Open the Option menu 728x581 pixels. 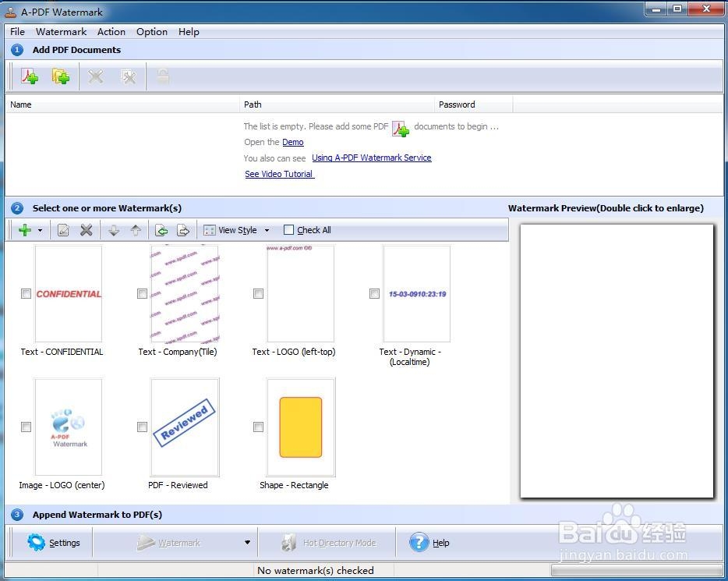[152, 31]
